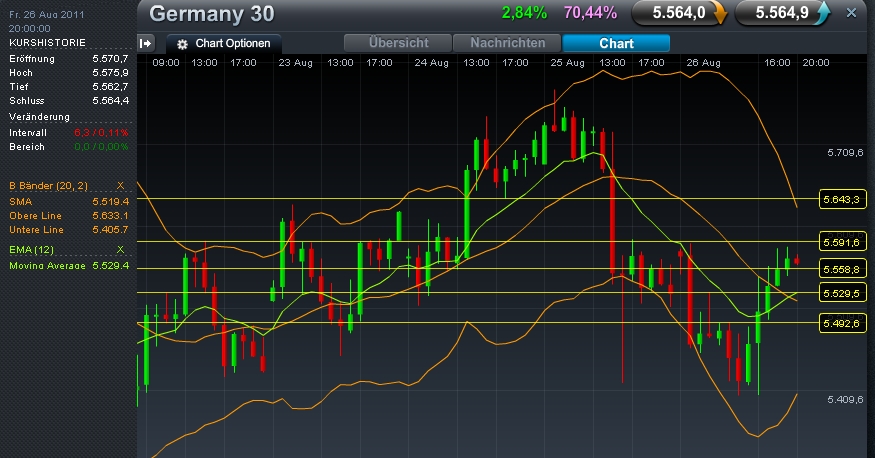This screenshot has width=875, height=458.
Task: Click the Schluss value 5.564,4
Action: tap(110, 100)
